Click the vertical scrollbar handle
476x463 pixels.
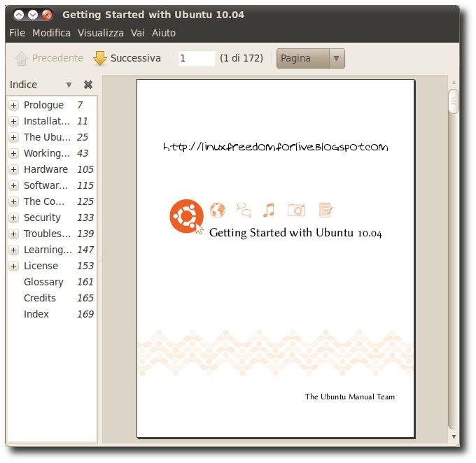pyautogui.click(x=454, y=101)
